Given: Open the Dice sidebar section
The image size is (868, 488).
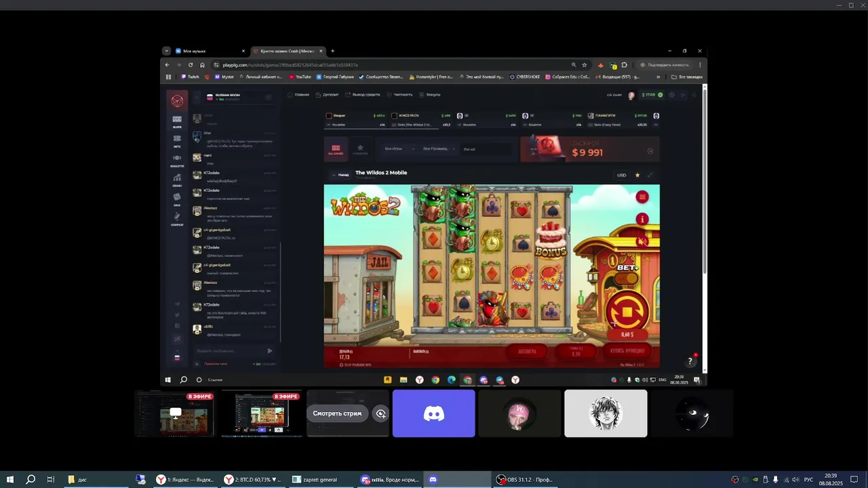Looking at the screenshot, I should pos(177,199).
